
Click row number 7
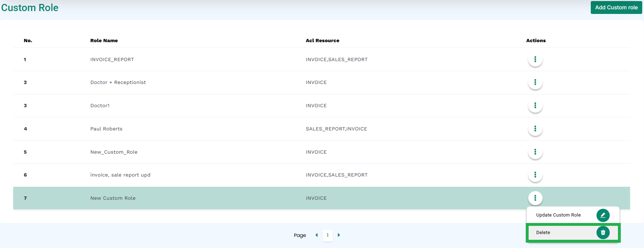(x=25, y=198)
